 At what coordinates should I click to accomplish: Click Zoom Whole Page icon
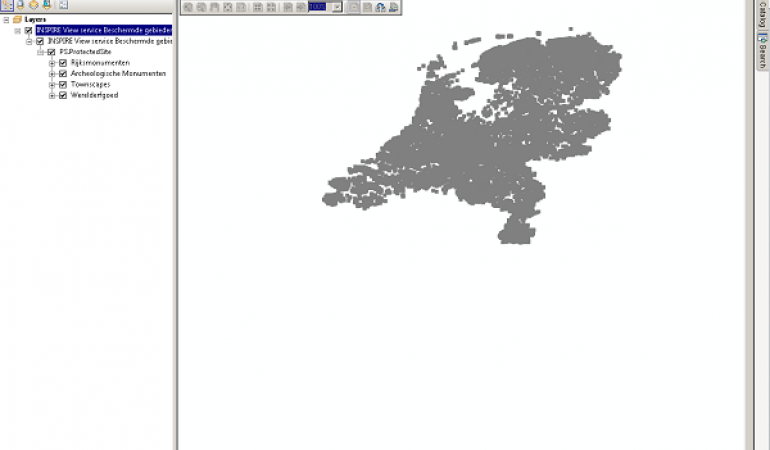(x=228, y=7)
